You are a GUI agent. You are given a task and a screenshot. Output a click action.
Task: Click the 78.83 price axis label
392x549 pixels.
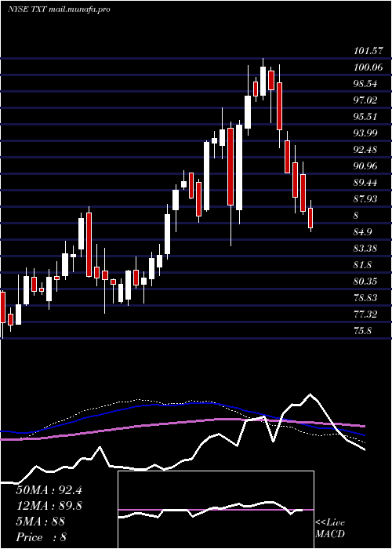pos(365,297)
